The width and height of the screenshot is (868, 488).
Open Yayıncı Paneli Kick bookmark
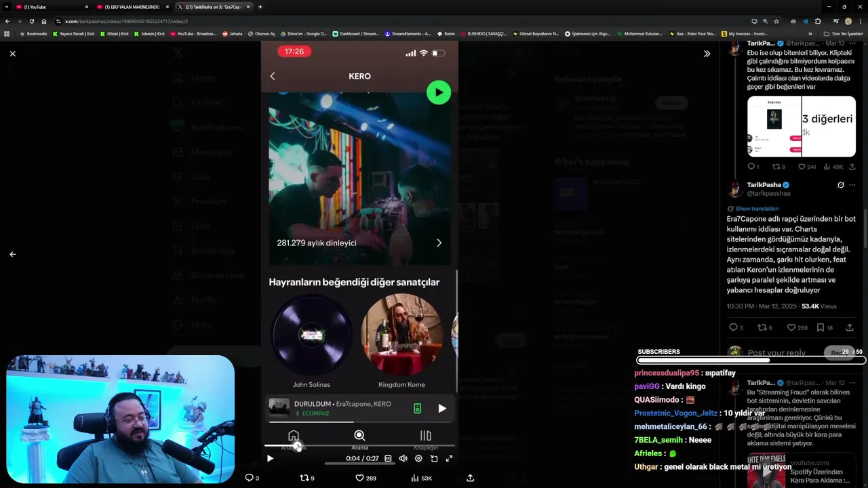coord(74,33)
